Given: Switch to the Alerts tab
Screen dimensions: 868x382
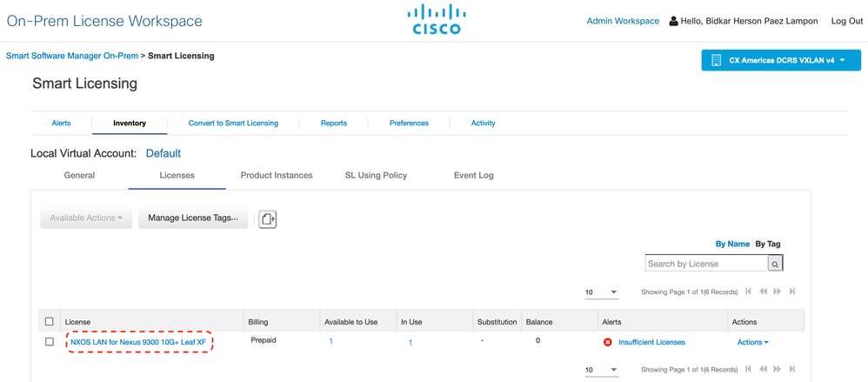Looking at the screenshot, I should (x=61, y=123).
